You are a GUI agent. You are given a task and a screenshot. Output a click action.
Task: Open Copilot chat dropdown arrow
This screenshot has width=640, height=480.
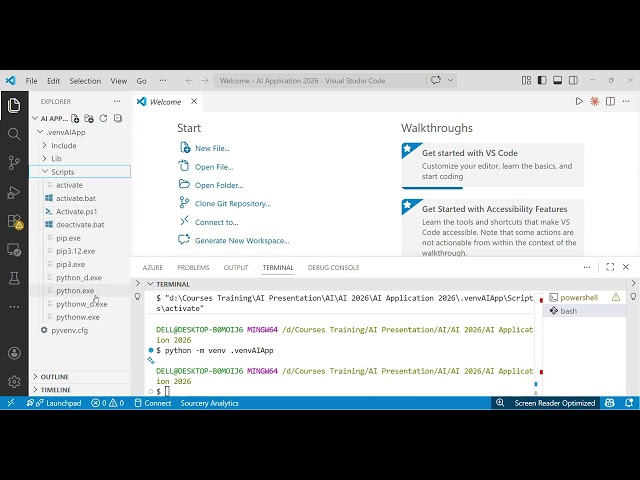click(450, 80)
